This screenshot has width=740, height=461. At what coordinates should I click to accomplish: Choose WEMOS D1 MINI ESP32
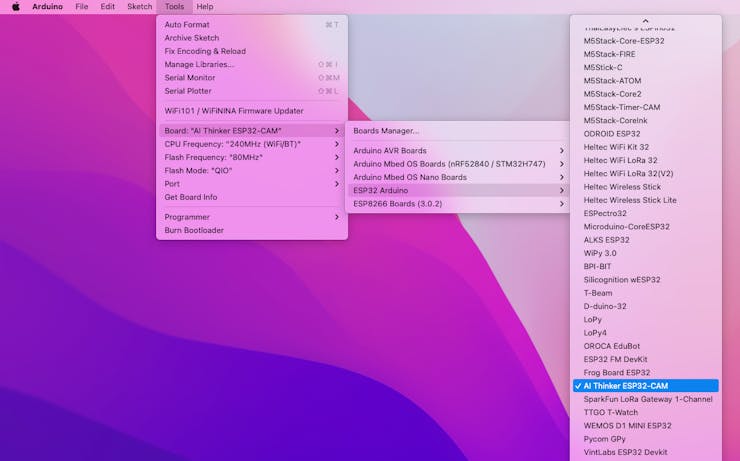(646, 425)
